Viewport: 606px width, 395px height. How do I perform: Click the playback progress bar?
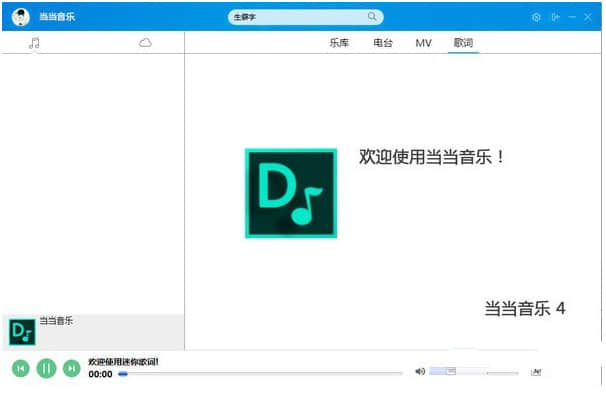260,374
